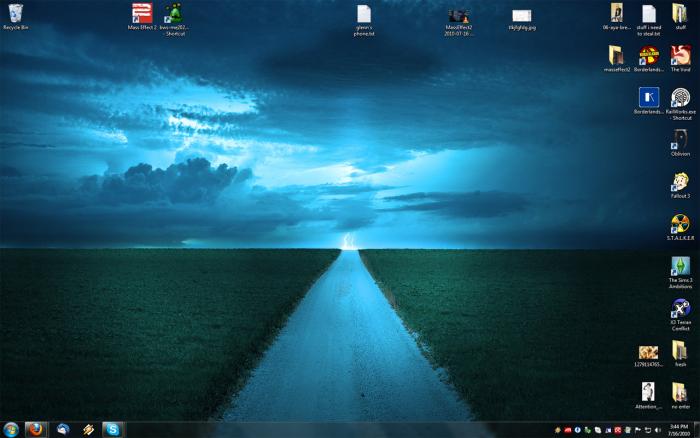
Task: Open Firefox from the taskbar
Action: tap(36, 429)
